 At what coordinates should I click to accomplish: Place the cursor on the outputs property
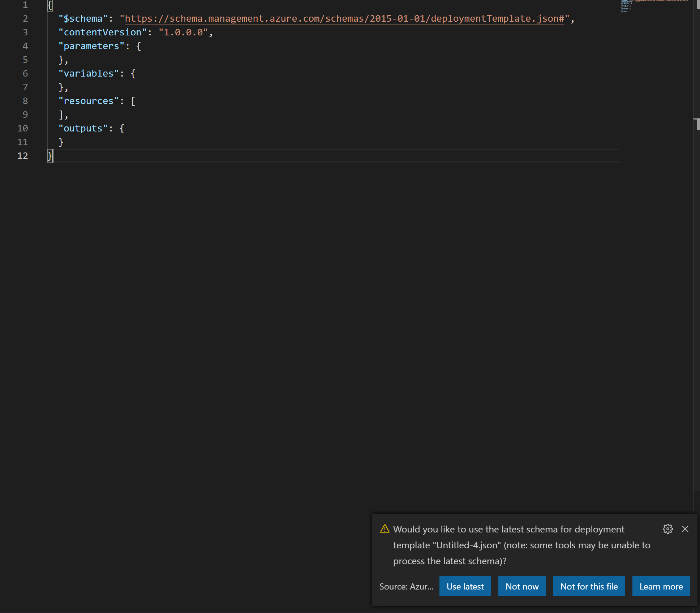(82, 128)
